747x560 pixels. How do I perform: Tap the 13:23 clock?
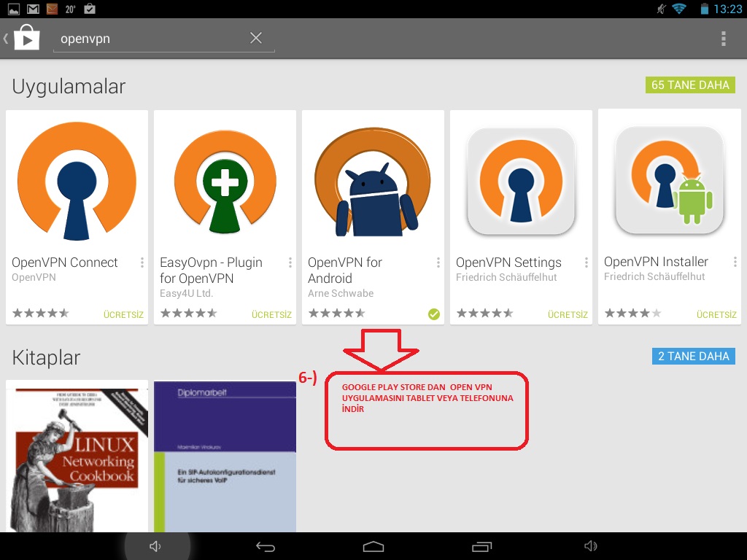click(x=728, y=9)
